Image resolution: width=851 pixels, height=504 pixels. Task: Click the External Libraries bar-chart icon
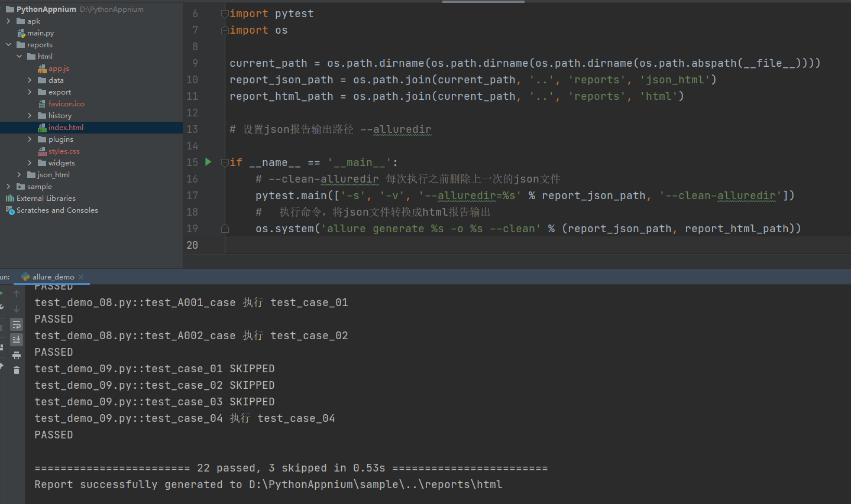pyautogui.click(x=10, y=199)
